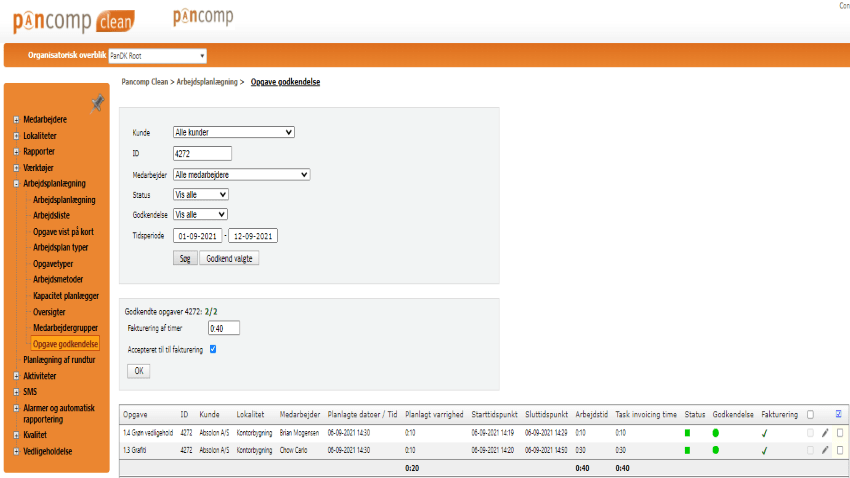Open Arbejdsliste in the sidebar menu
Viewport: 850px width, 478px height.
(52, 216)
